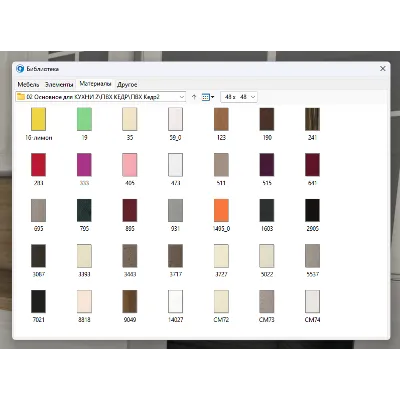Open the view mode grid icon menu
400x400 pixels.
tap(208, 97)
